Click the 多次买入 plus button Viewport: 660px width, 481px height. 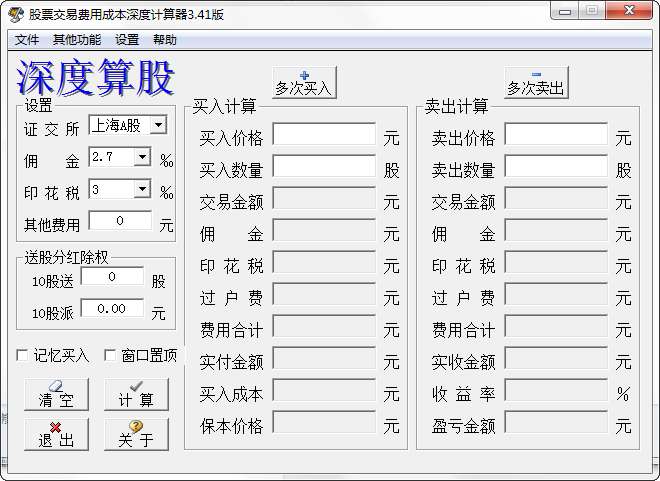(x=304, y=82)
